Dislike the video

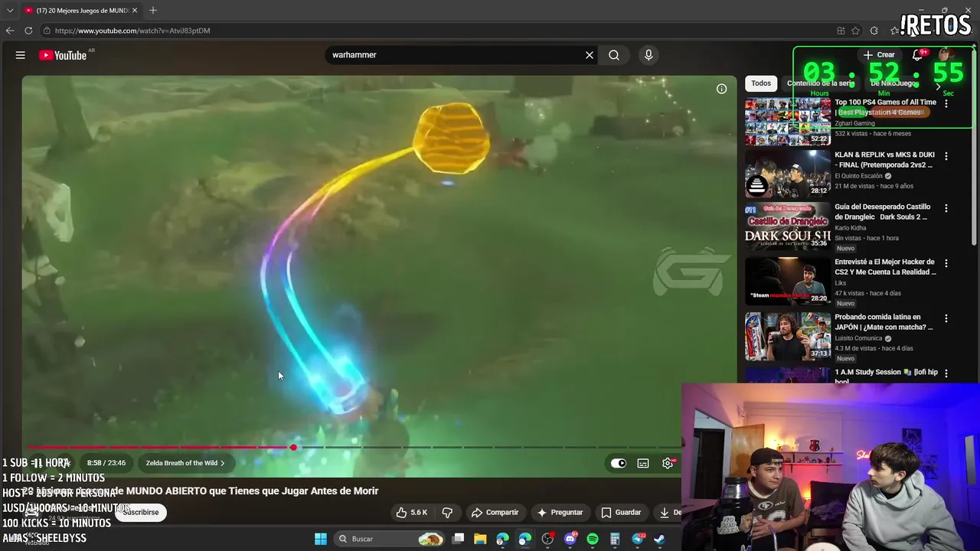click(448, 513)
